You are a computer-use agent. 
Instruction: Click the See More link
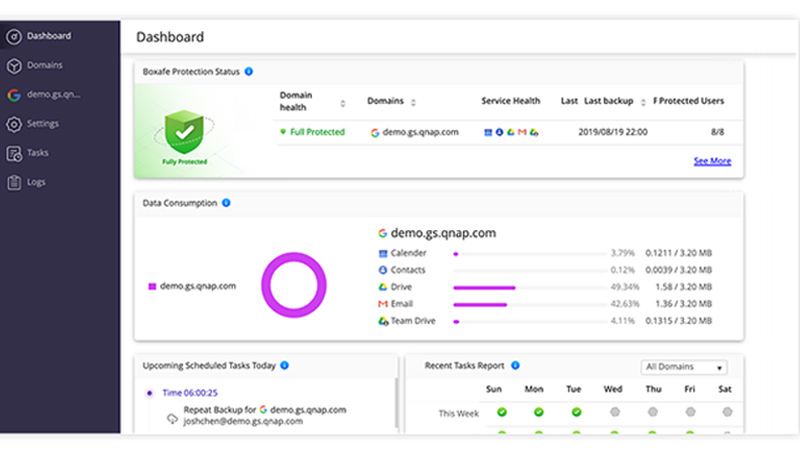click(712, 161)
